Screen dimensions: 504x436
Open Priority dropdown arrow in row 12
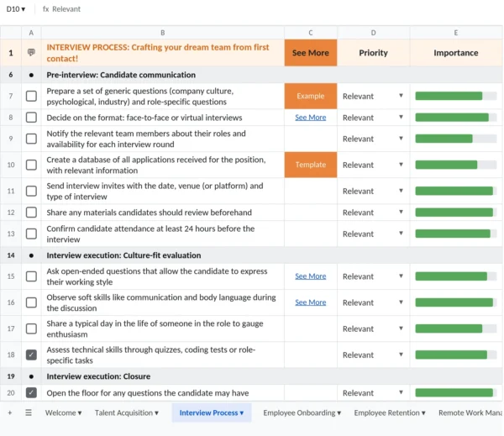tap(401, 212)
